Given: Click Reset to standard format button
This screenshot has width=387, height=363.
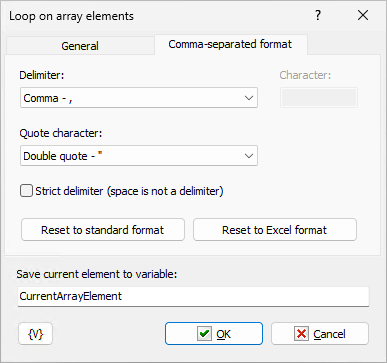Looking at the screenshot, I should click(x=103, y=230).
